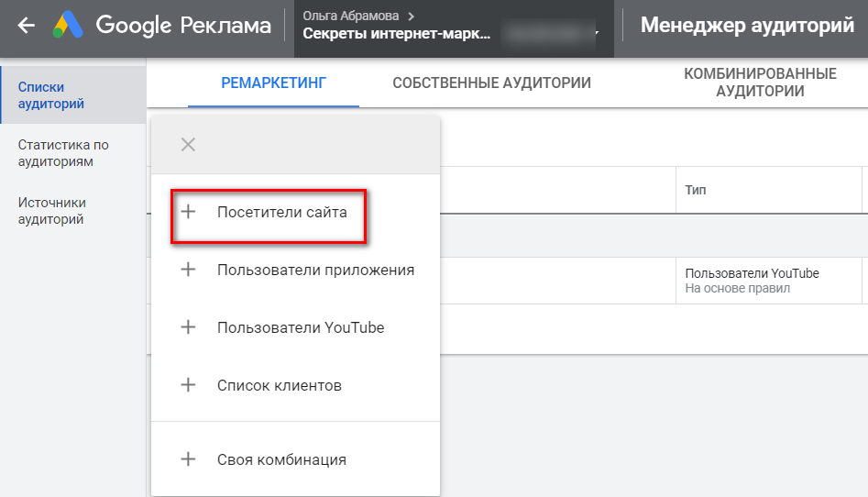
Task: Click the back arrow in header
Action: click(27, 26)
